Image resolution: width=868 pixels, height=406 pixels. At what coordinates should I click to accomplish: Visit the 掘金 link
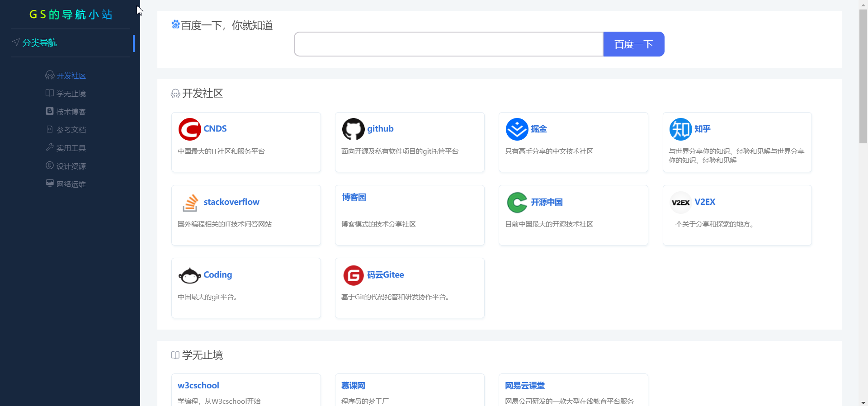(539, 129)
